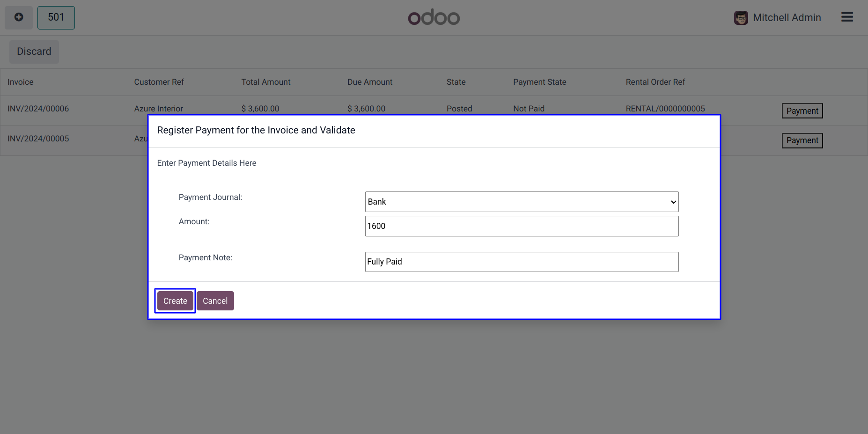
Task: Click the RENTAL/0000000005 order reference
Action: click(x=665, y=109)
